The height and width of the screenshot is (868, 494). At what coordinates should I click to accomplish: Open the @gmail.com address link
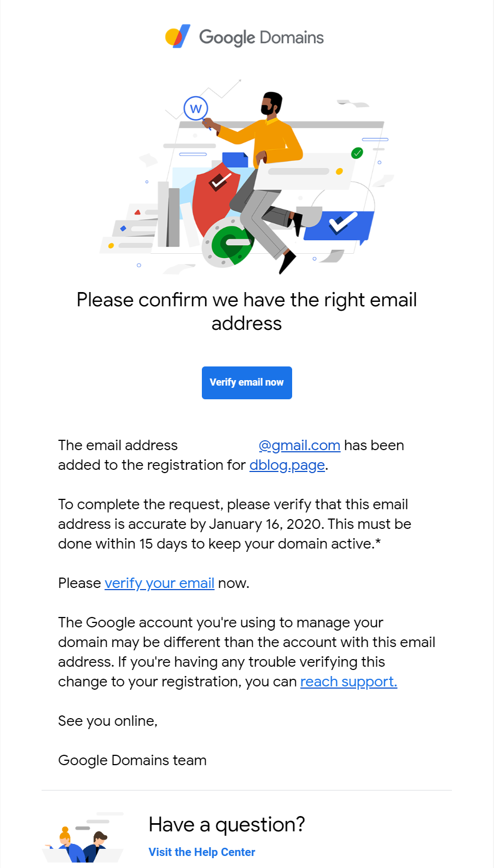(299, 445)
